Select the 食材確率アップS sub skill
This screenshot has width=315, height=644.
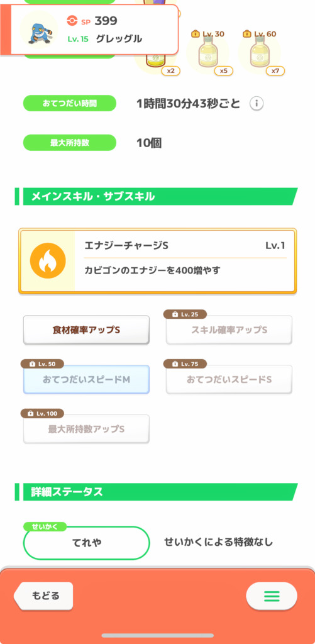coord(86,330)
